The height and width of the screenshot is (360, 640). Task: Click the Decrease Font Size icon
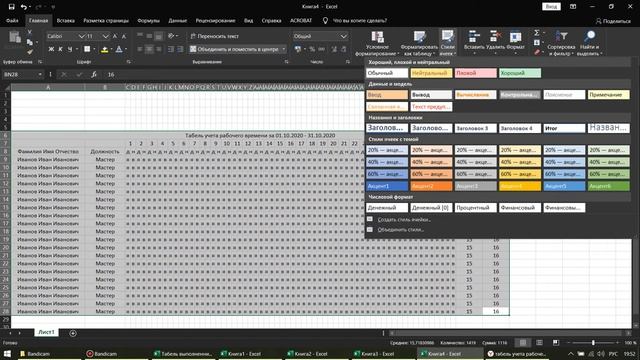[124, 36]
